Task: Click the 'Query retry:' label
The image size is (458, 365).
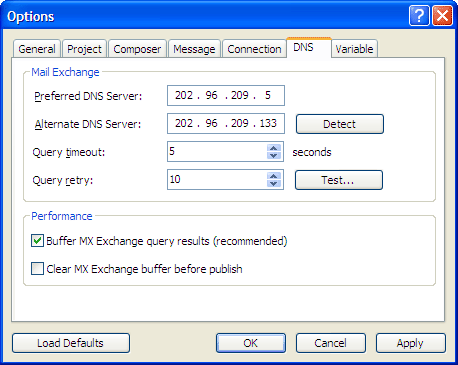Action: (63, 181)
